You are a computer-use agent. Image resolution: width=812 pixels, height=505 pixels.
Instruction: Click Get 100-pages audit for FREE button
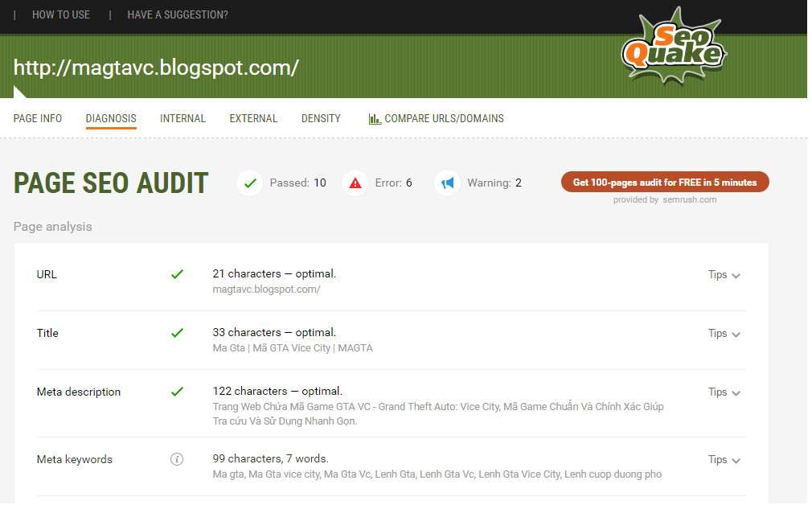pyautogui.click(x=665, y=182)
